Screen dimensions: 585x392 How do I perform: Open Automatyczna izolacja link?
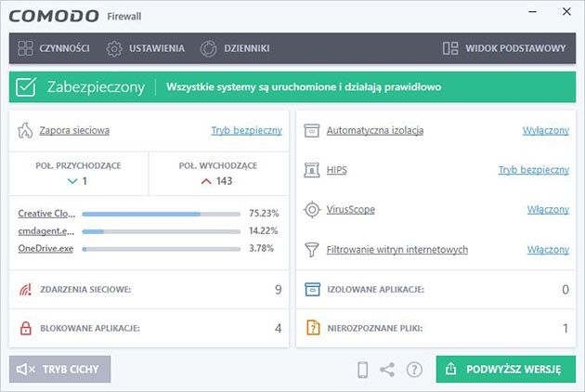coord(375,130)
